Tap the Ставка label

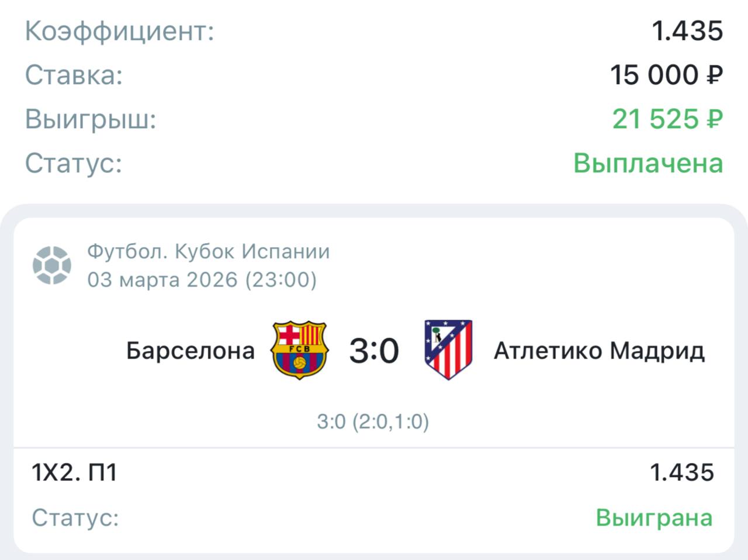[x=74, y=75]
